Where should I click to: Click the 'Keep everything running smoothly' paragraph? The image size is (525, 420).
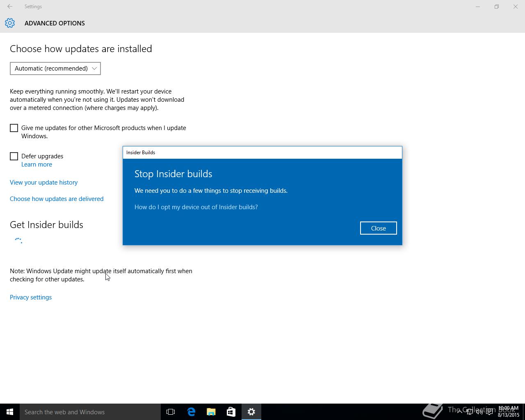(97, 100)
